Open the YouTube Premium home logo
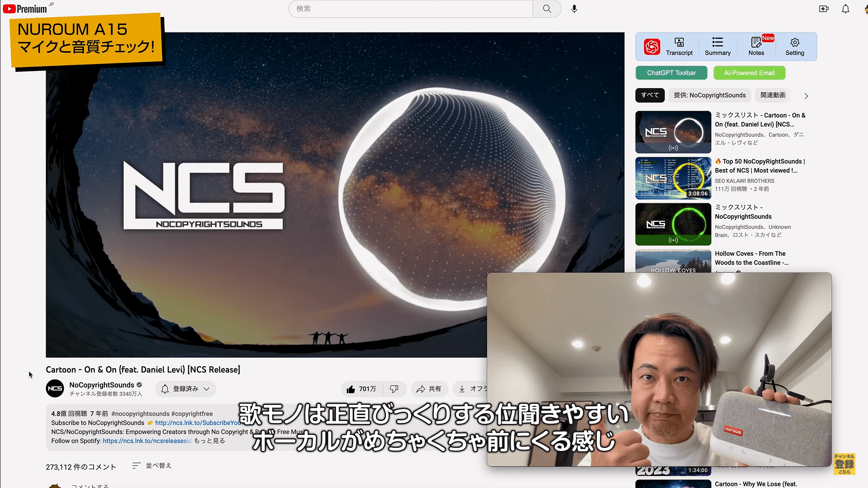This screenshot has height=488, width=868. (x=25, y=9)
